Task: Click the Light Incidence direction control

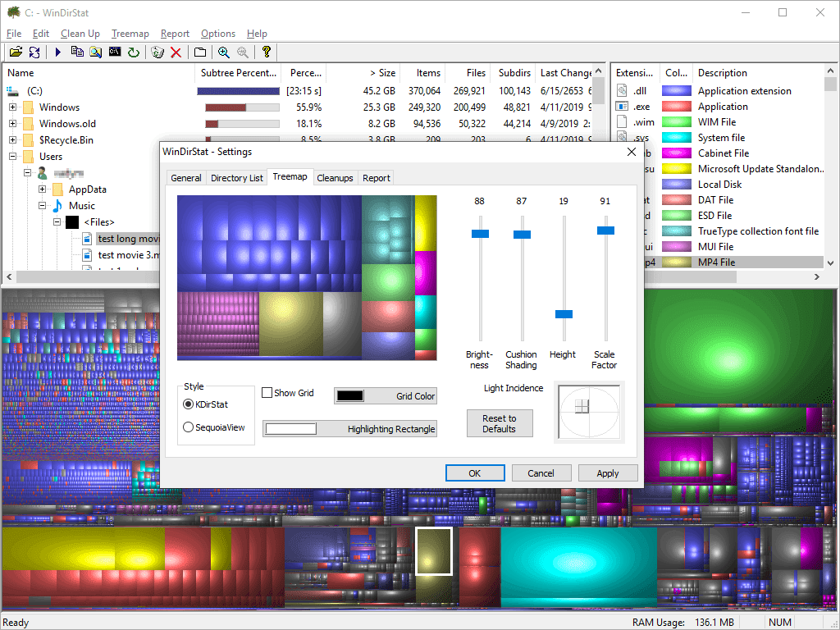Action: (589, 412)
